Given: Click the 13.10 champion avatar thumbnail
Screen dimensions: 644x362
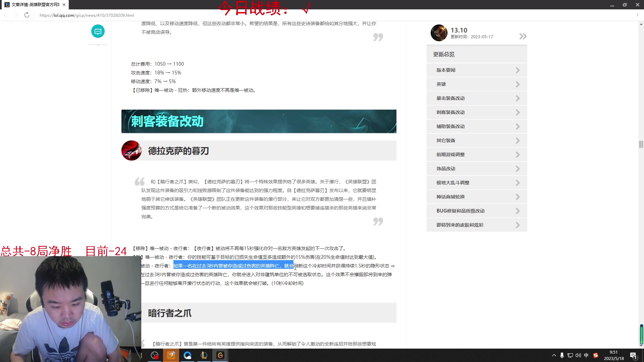Looking at the screenshot, I should (439, 33).
